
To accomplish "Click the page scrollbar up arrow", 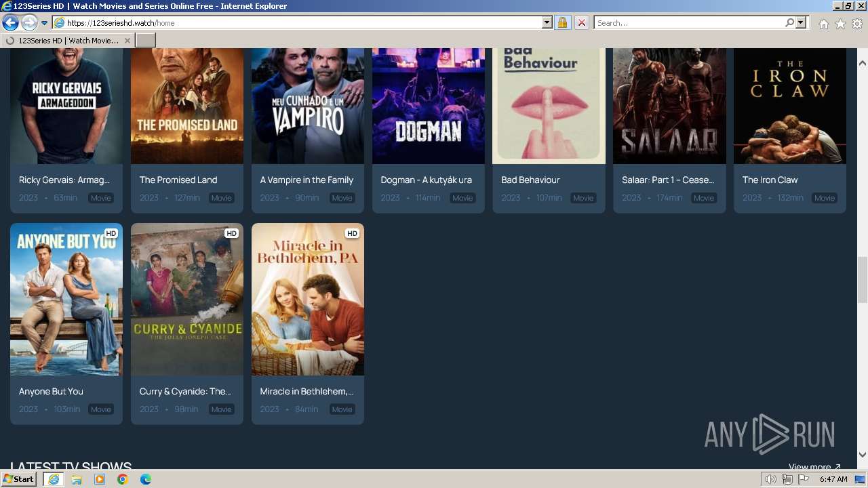I will click(863, 63).
